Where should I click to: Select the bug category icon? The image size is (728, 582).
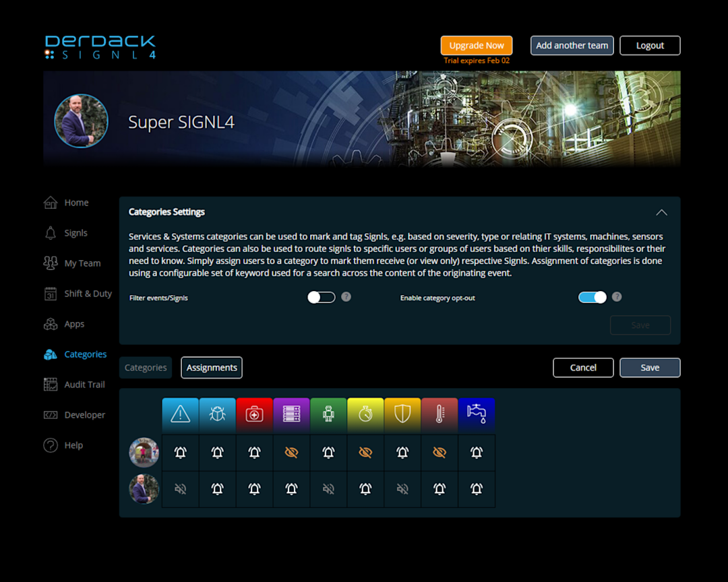(217, 413)
